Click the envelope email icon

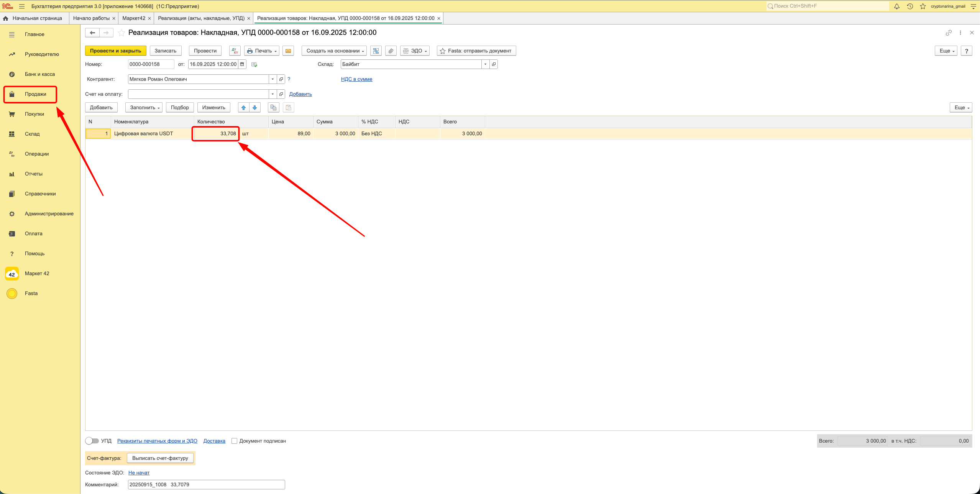coord(288,51)
